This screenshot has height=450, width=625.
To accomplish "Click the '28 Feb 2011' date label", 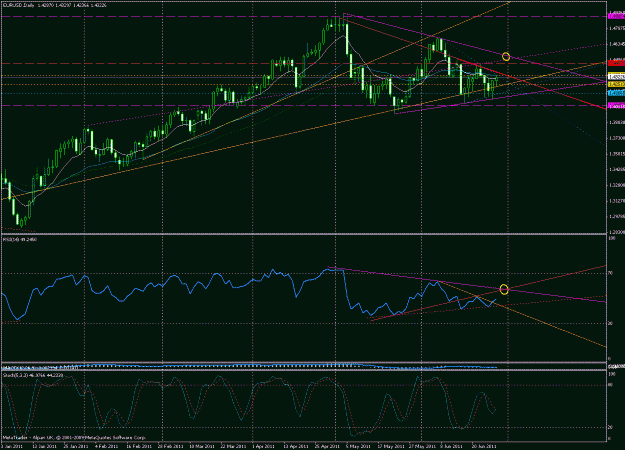I will pos(169,446).
